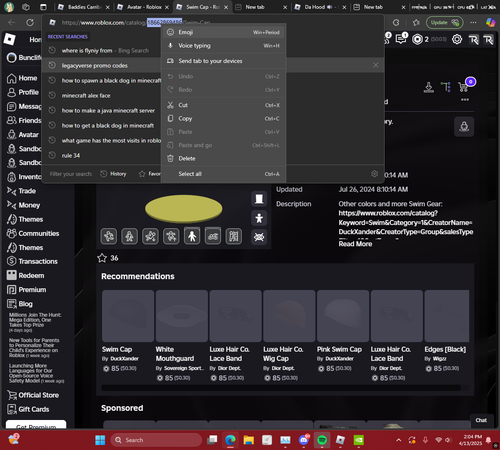Image resolution: width=500 pixels, height=450 pixels.
Task: Open Edge settings and more menu
Action: (473, 22)
